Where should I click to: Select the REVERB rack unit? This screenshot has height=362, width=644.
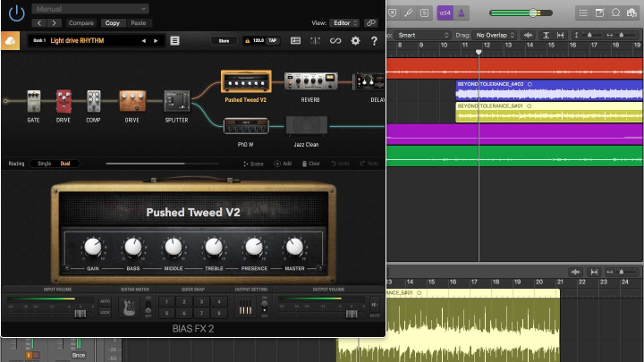(311, 80)
